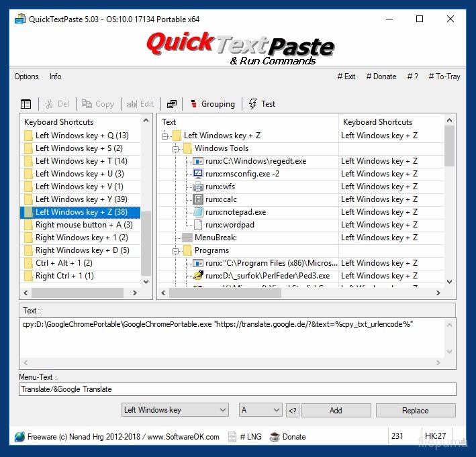Click the notepad icon for runx:notepad.exe
Viewport: 476px width, 457px height.
click(x=198, y=212)
